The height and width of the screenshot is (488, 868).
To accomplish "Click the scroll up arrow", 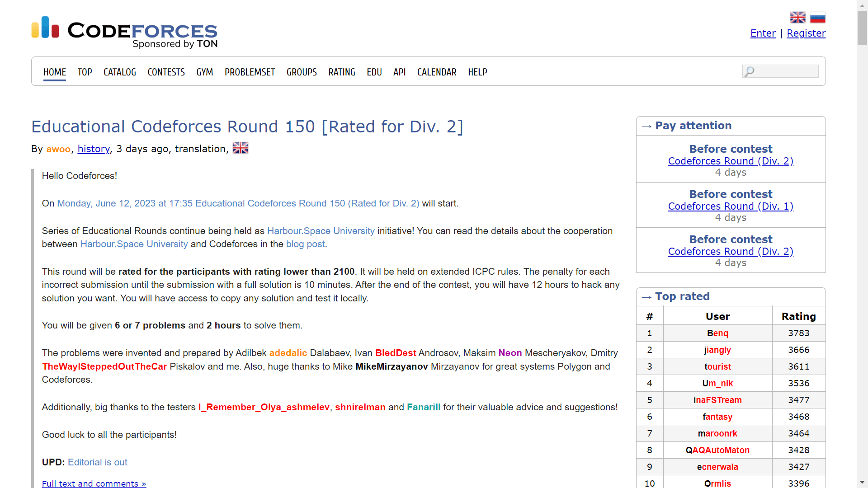I will tap(862, 5).
